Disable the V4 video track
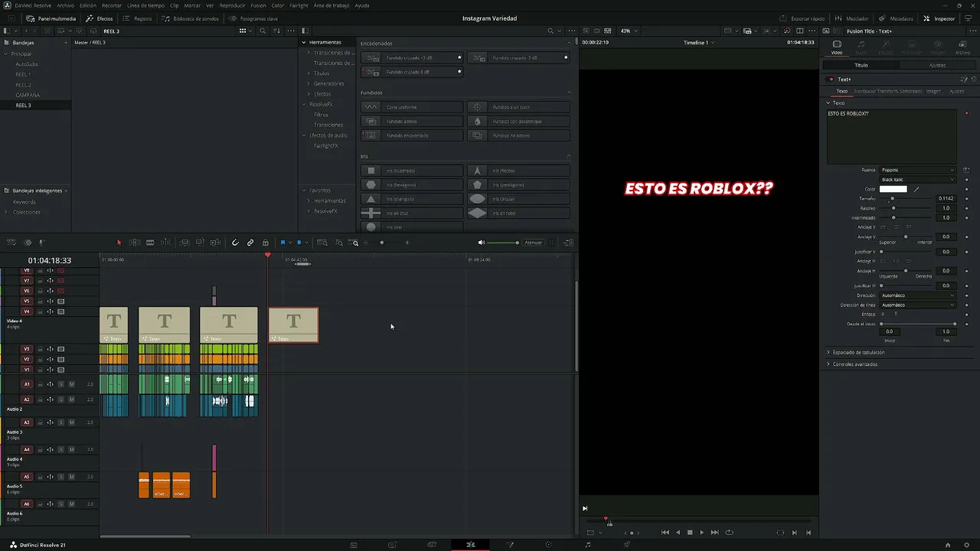Screen dimensions: 980x551 61,311
